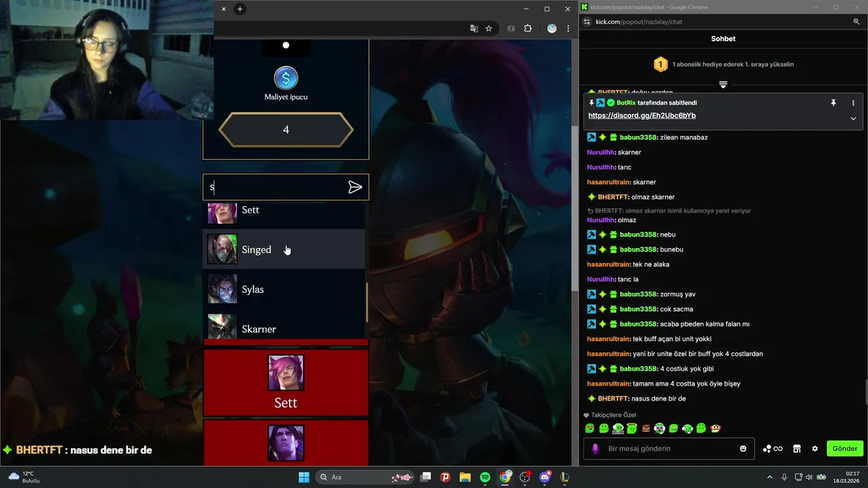
Task: Click the Singed champion portrait
Action: click(222, 249)
